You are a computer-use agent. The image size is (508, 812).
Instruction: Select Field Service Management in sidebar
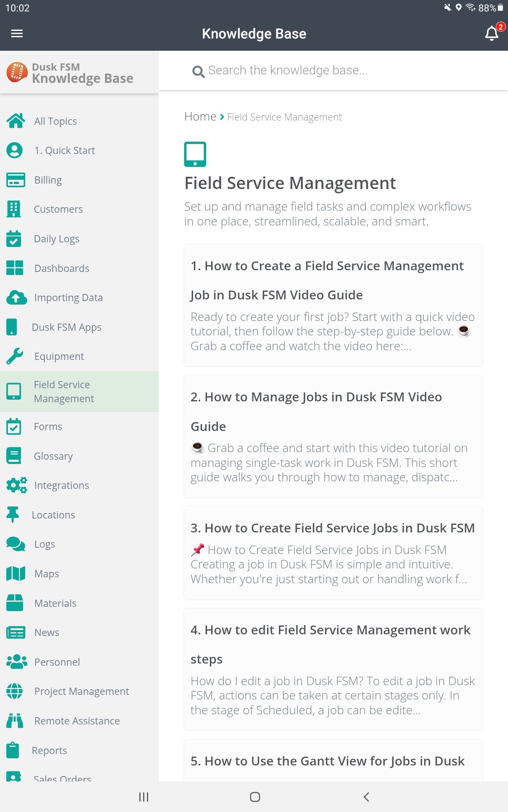click(79, 392)
